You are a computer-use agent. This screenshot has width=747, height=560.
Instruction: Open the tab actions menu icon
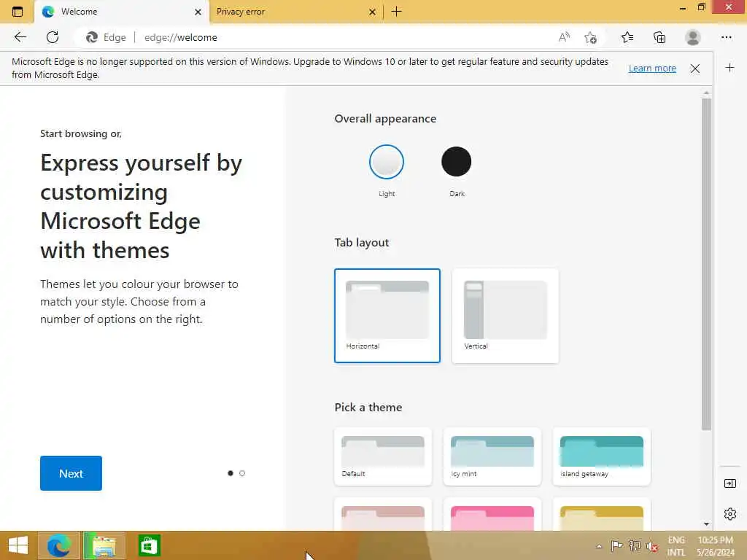[x=18, y=12]
